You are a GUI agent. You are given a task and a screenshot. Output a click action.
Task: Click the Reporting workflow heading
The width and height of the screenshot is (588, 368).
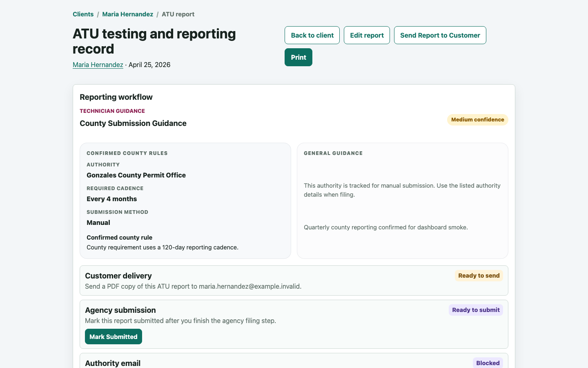[x=116, y=97]
